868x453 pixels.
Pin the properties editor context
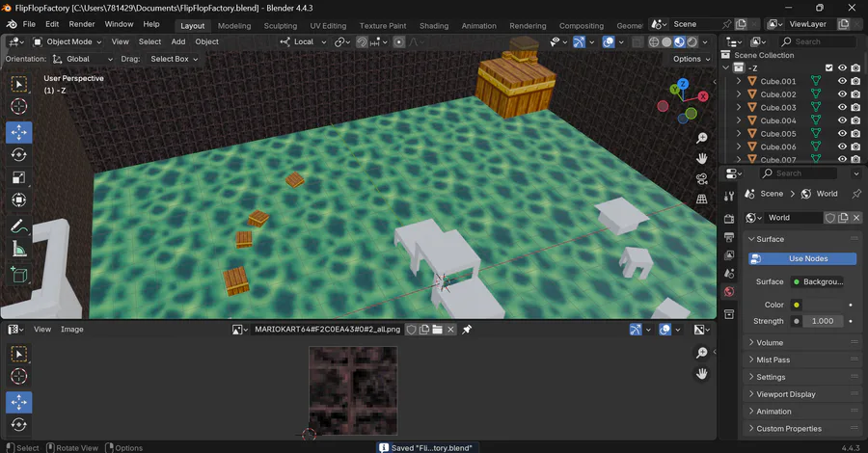tap(856, 194)
